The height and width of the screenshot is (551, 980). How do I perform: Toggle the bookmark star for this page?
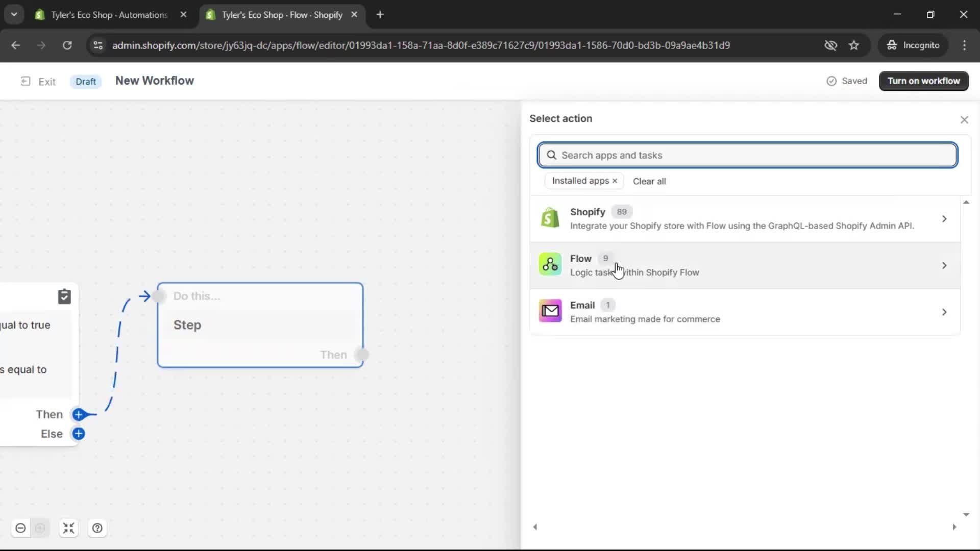pos(854,45)
